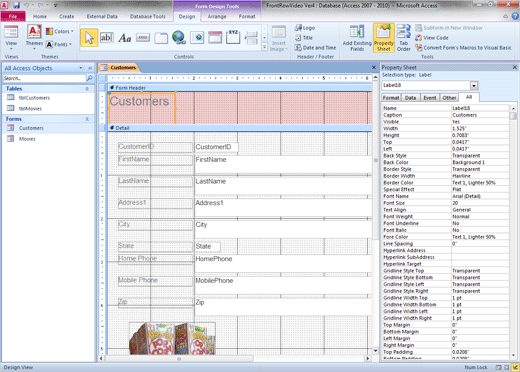Open tblMovies table in navigation pane
The width and height of the screenshot is (520, 372).
30,108
